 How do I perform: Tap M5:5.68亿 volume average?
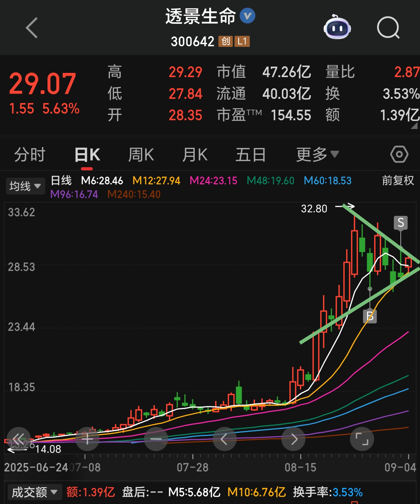(194, 492)
